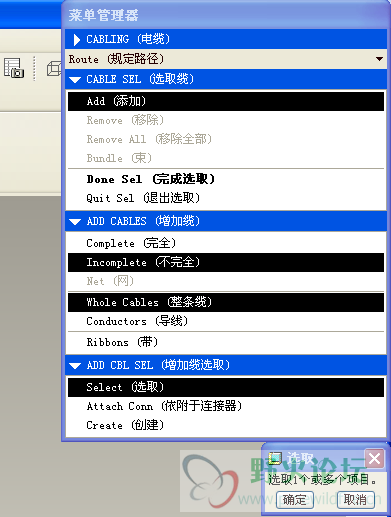The height and width of the screenshot is (517, 391).
Task: Collapse the ADD CABLES (增加缆) section
Action: (x=226, y=221)
